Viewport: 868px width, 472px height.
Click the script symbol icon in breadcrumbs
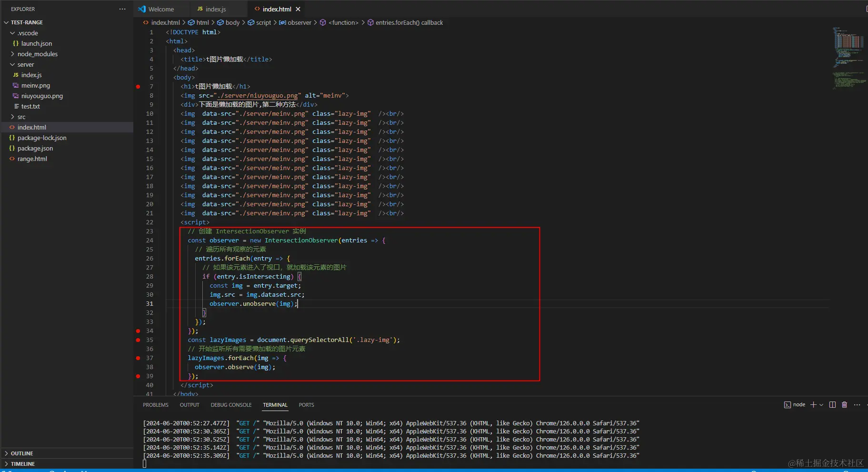[x=251, y=22]
